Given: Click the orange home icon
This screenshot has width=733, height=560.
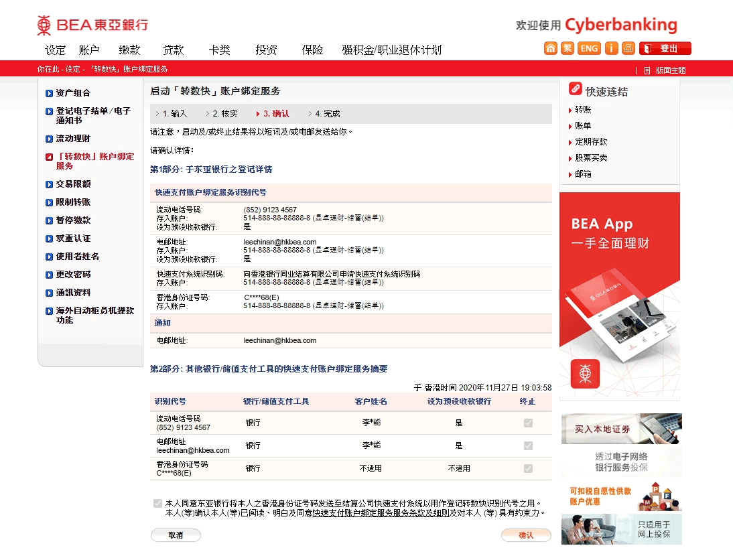Looking at the screenshot, I should pyautogui.click(x=551, y=48).
